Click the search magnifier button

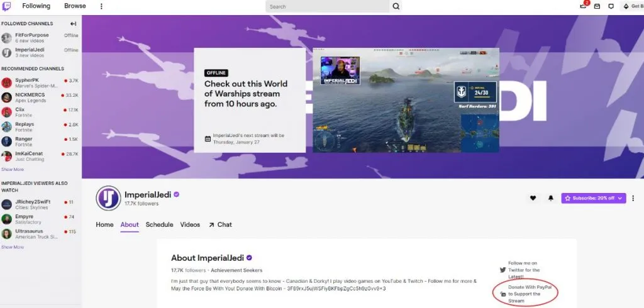point(396,6)
